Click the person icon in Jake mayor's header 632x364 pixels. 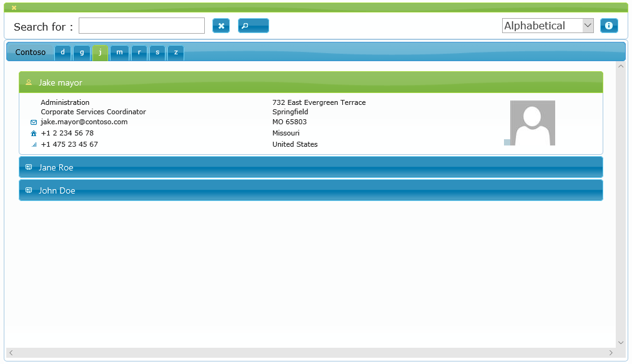[29, 82]
